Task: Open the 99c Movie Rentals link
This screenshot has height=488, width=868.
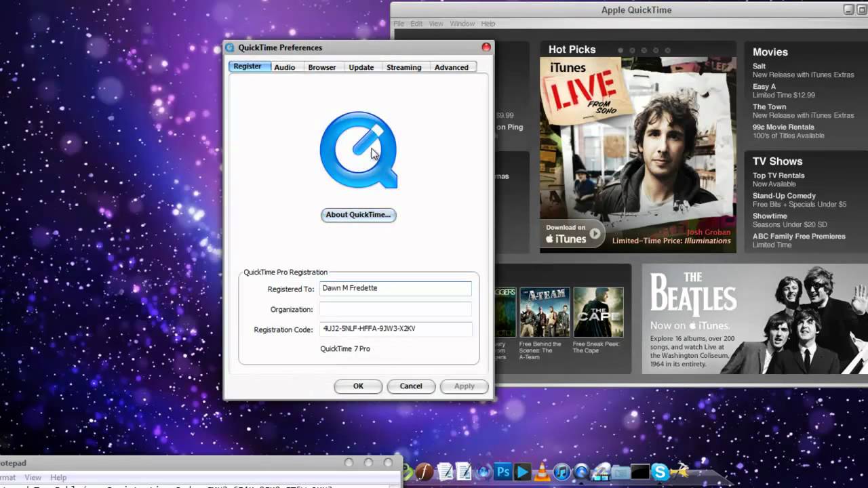Action: 783,127
